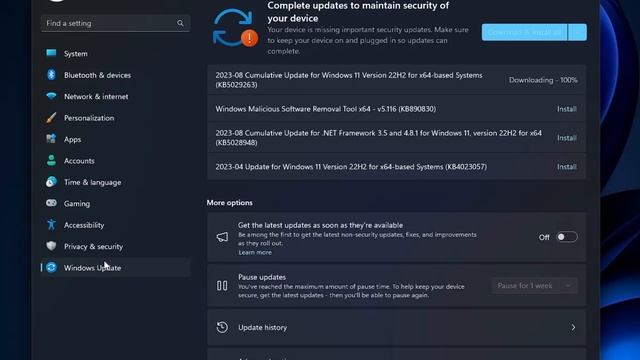The width and height of the screenshot is (640, 360).
Task: Open the Apps settings page
Action: pyautogui.click(x=116, y=139)
